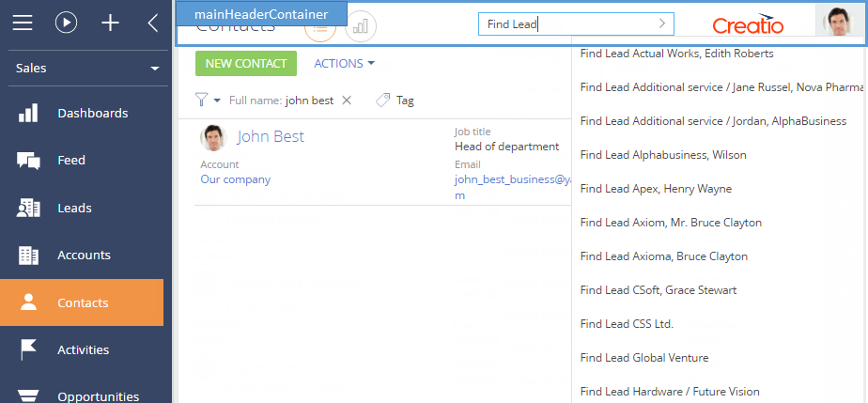Click the Creatio logo
The image size is (868, 403).
pyautogui.click(x=748, y=24)
